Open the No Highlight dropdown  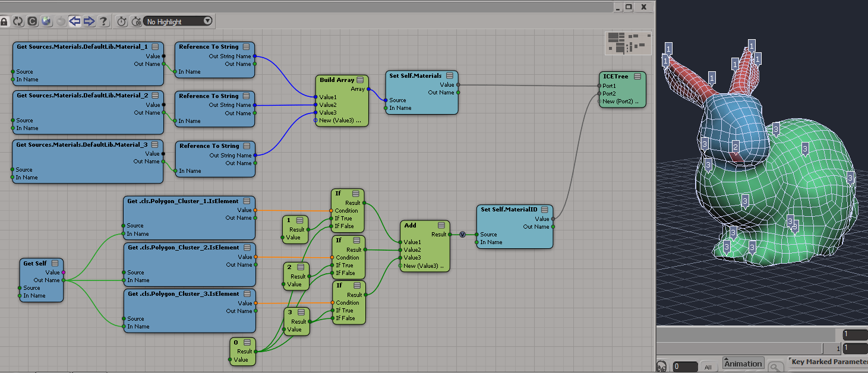point(178,21)
